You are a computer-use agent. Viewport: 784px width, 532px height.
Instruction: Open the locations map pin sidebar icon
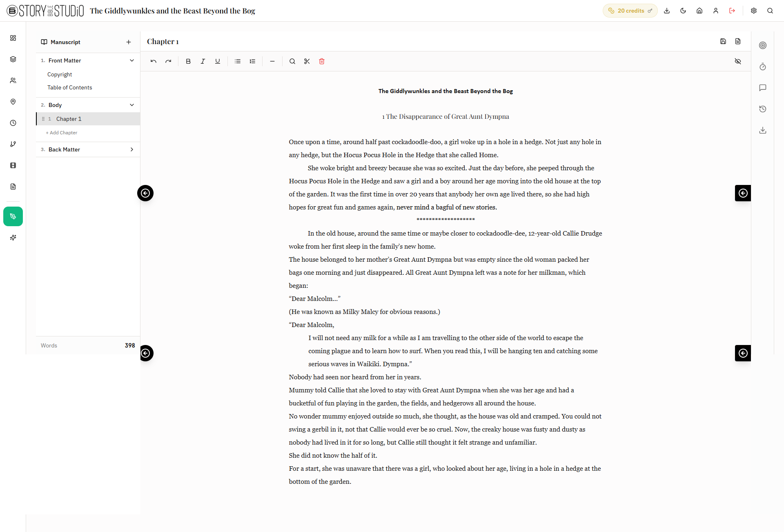[13, 102]
